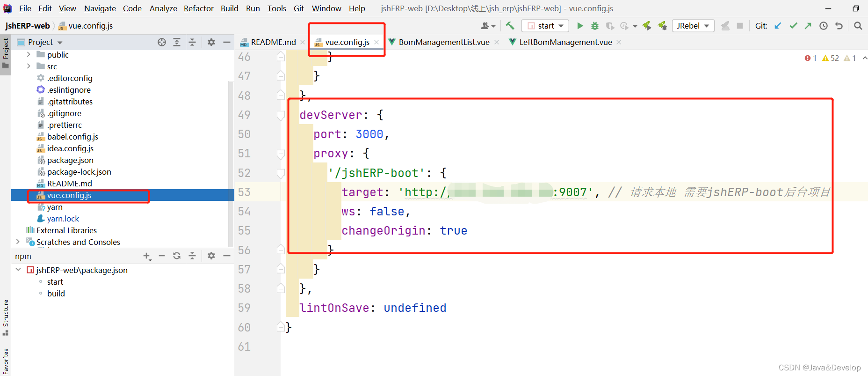
Task: Toggle fold marker at '/jshERP-boot' line 52
Action: coord(281,173)
